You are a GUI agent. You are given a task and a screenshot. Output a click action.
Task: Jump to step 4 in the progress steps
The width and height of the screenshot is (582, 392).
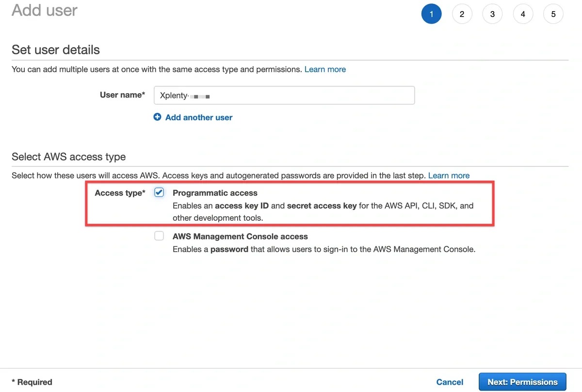523,14
